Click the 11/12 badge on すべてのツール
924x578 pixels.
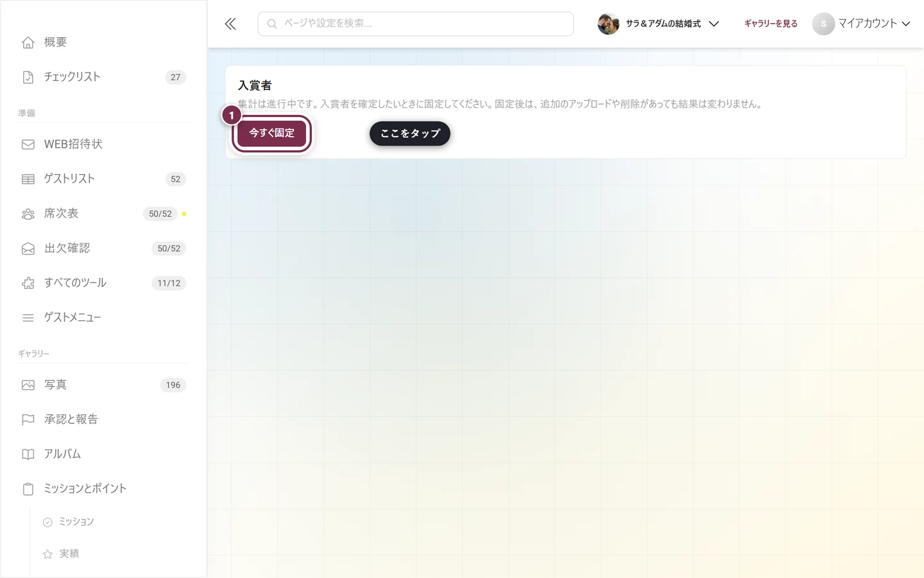[169, 283]
